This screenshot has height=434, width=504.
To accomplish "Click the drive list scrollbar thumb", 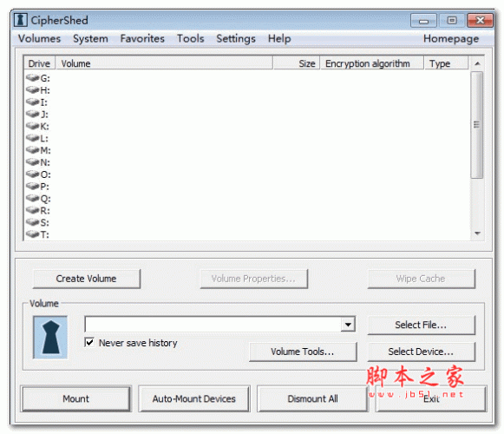I will [477, 125].
